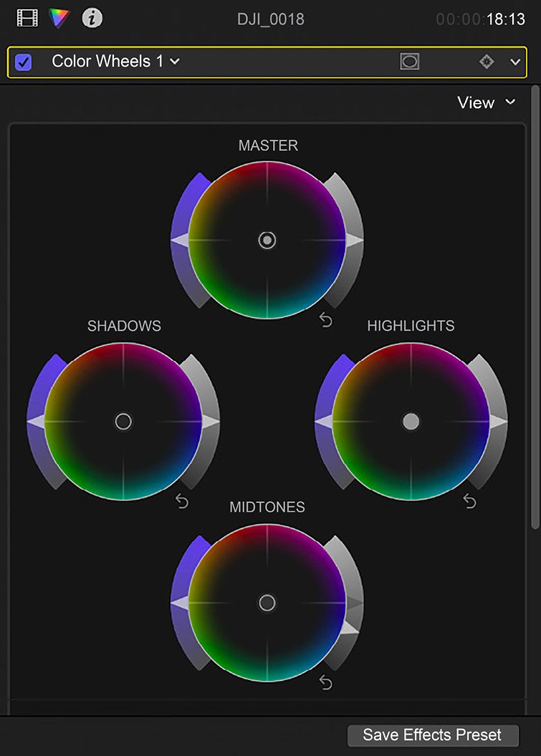Click the Master wheel center color puck

coord(267,240)
